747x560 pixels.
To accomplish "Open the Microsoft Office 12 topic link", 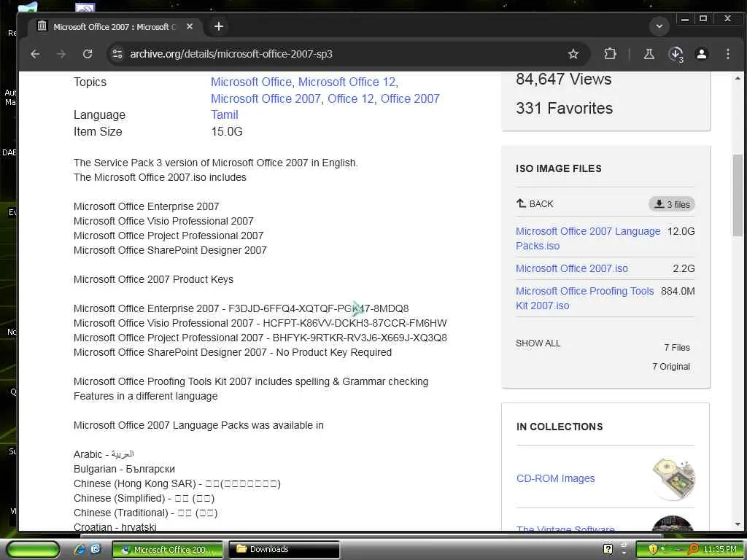I will click(347, 82).
